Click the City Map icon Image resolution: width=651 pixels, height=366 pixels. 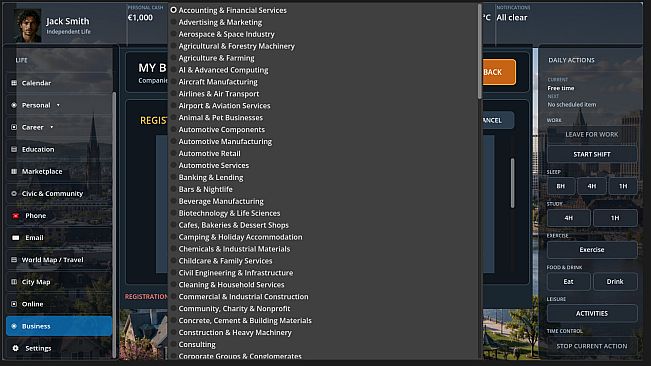(x=14, y=282)
